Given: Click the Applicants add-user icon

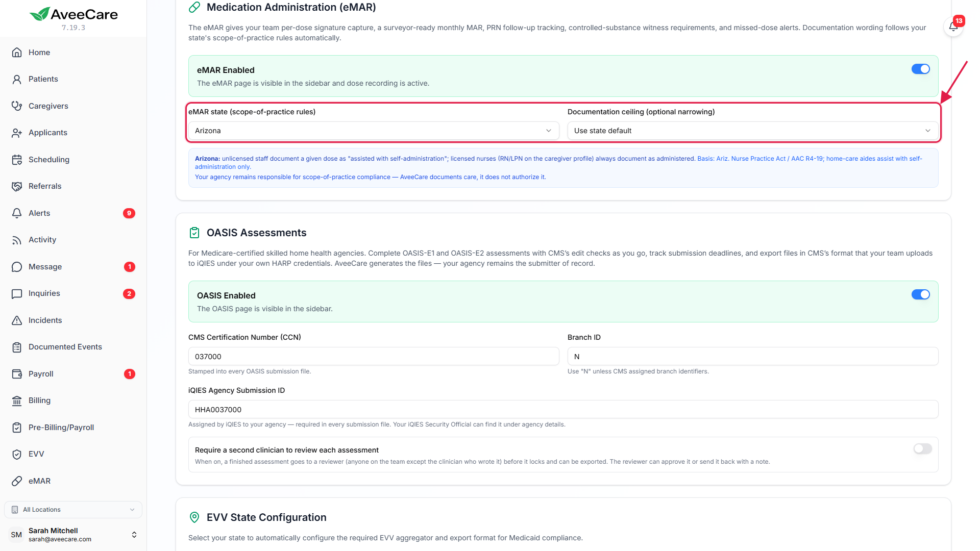Looking at the screenshot, I should tap(17, 133).
